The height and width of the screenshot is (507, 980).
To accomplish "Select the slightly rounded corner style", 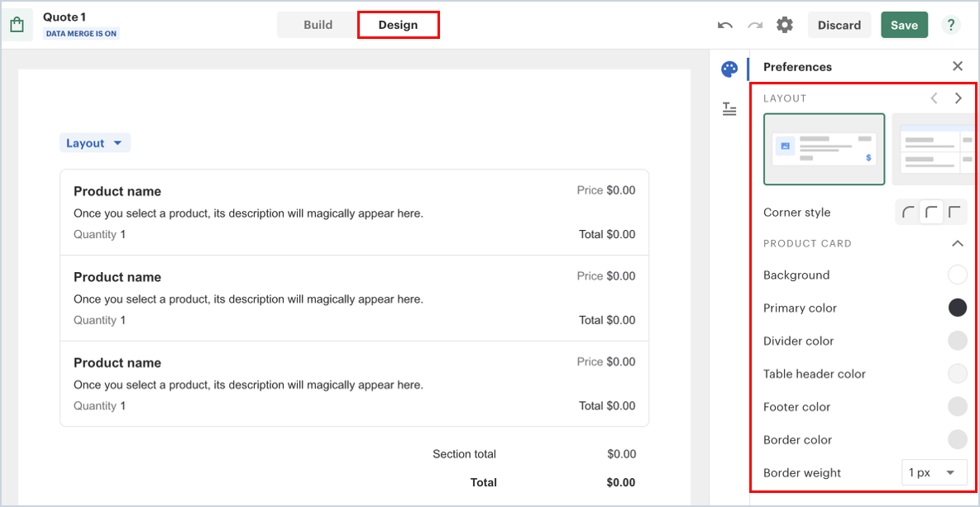I will pos(932,213).
